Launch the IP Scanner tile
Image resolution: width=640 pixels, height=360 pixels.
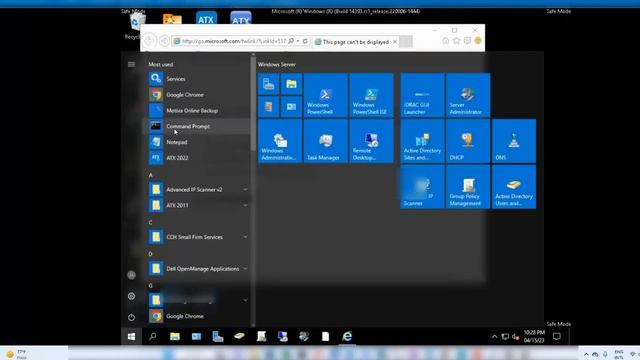pos(422,187)
